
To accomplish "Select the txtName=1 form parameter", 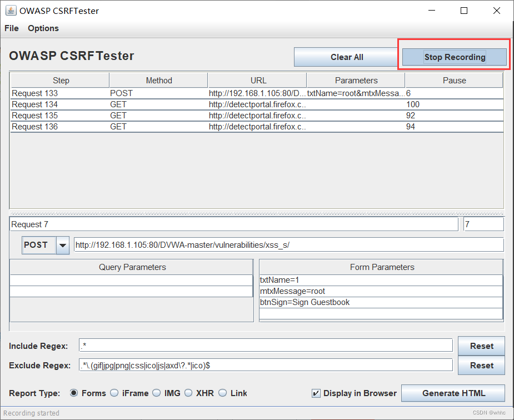I will tap(381, 281).
